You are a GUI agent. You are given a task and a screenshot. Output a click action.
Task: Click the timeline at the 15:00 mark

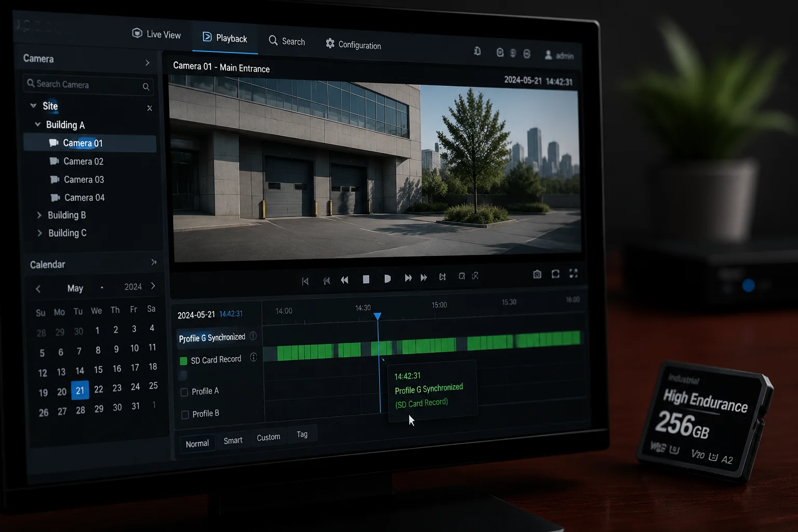coord(439,305)
